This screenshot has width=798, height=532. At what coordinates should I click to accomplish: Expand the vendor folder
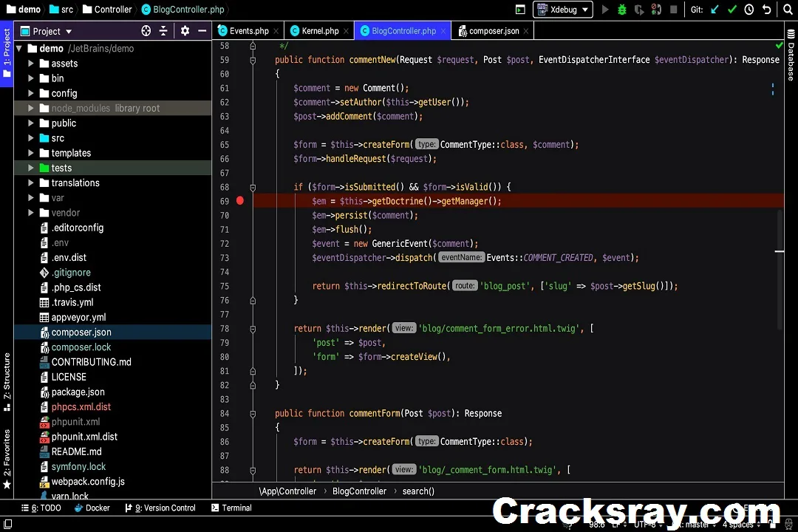point(30,212)
